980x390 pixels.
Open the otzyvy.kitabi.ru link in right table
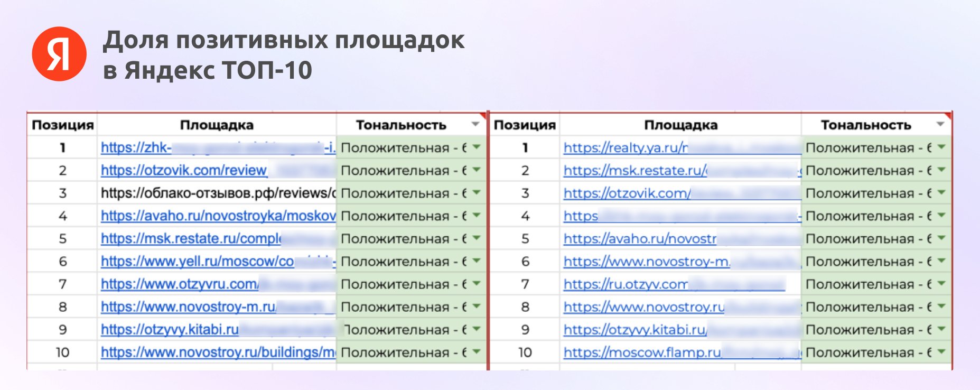[636, 329]
